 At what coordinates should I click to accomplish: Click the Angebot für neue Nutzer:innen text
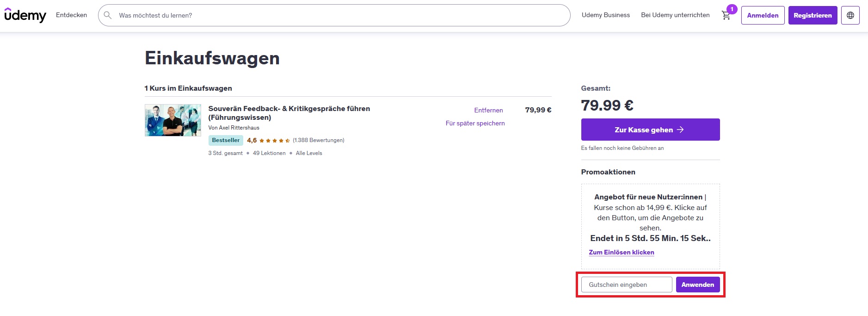(x=648, y=197)
